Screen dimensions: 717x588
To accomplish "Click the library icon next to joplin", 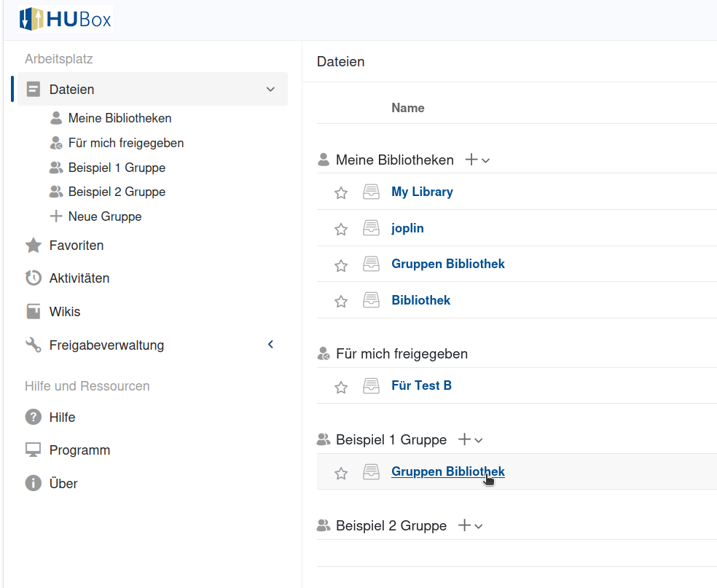I will coord(372,228).
